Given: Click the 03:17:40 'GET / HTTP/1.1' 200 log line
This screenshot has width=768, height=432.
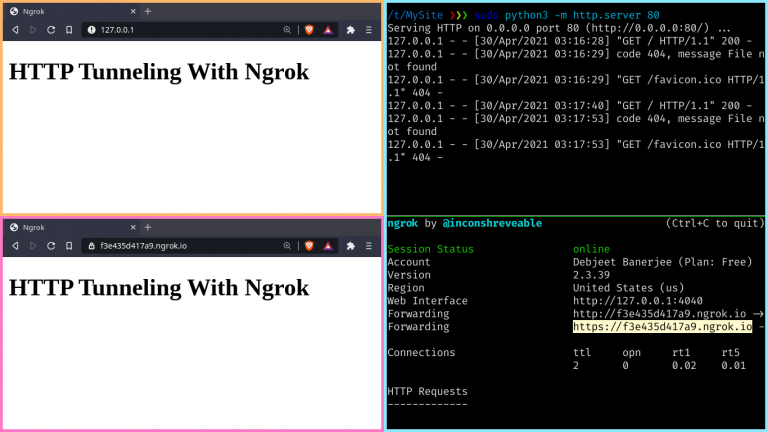Looking at the screenshot, I should click(x=570, y=106).
